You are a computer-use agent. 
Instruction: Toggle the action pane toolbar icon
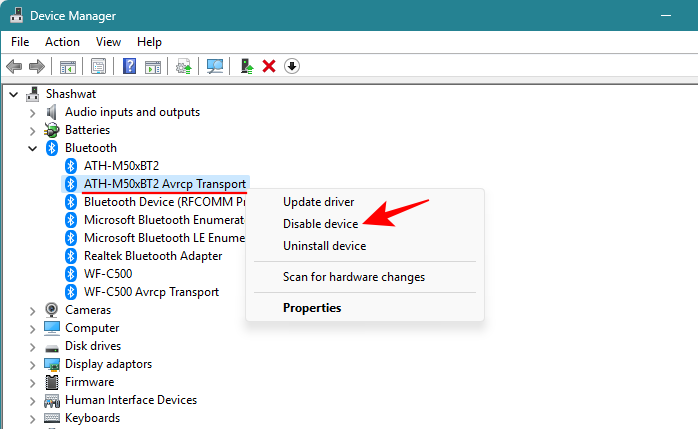pyautogui.click(x=153, y=67)
